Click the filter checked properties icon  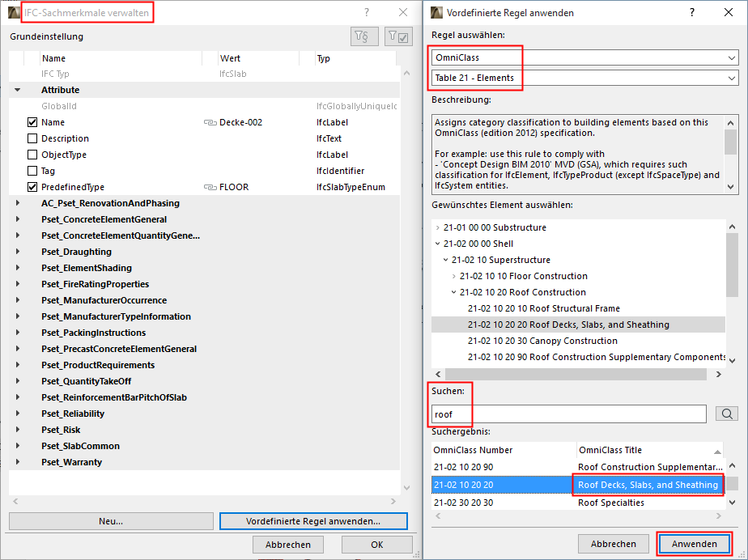(x=398, y=36)
